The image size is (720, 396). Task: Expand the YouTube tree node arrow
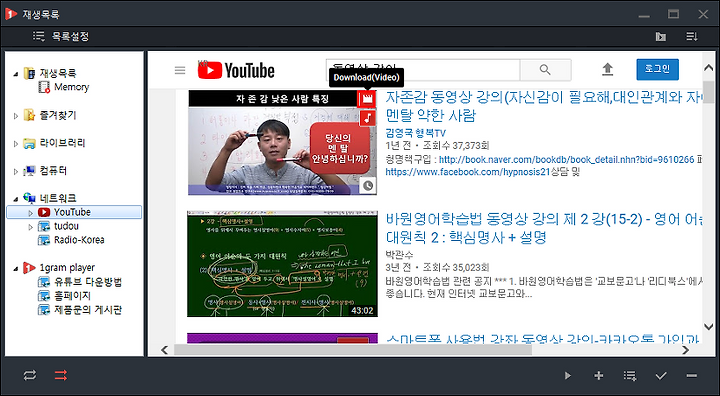pyautogui.click(x=31, y=213)
